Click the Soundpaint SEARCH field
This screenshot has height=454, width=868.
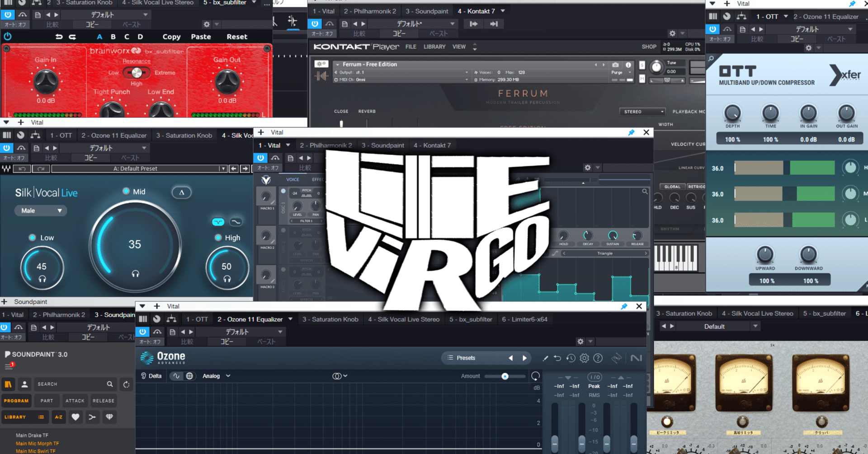click(75, 384)
